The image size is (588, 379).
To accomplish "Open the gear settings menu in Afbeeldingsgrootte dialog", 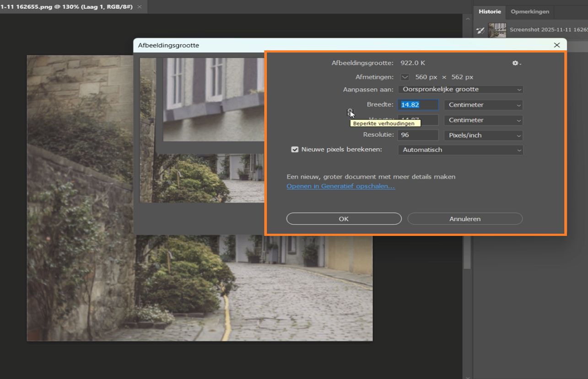I will click(516, 63).
